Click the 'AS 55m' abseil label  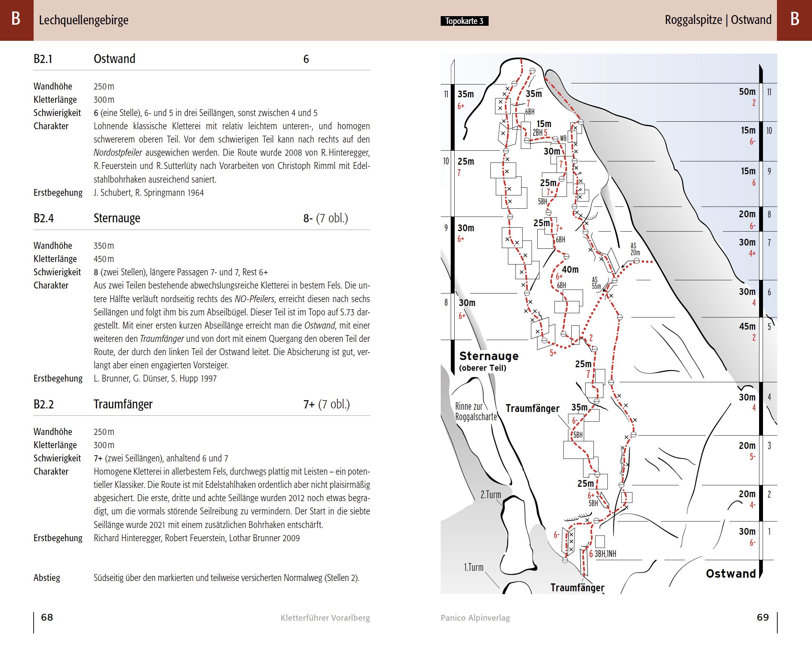tap(596, 283)
